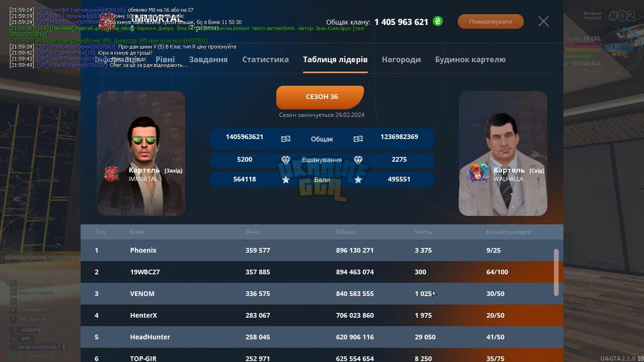The image size is (644, 362).
Task: Click the Общак column header in table
Action: pos(346,232)
